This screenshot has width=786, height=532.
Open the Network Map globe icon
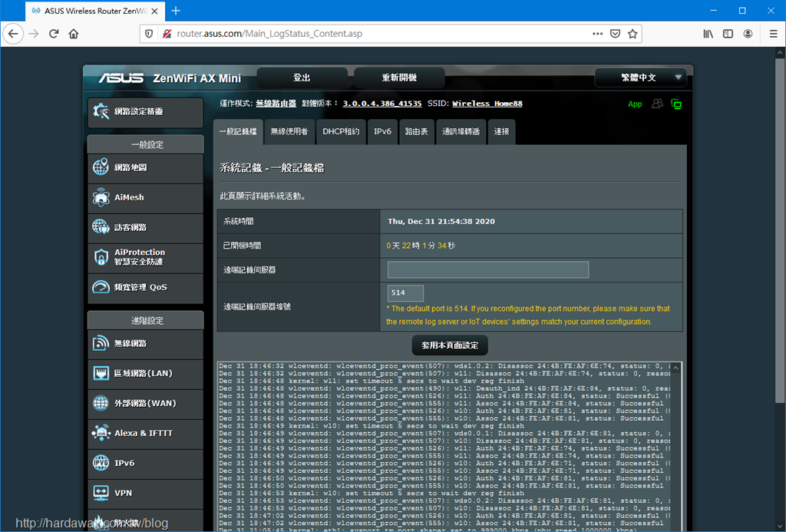click(x=101, y=167)
